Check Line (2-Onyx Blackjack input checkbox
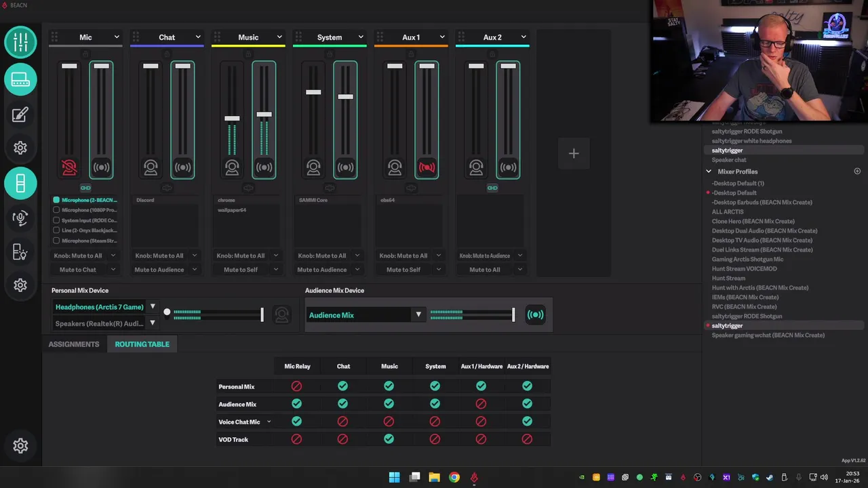This screenshot has width=868, height=488. click(x=56, y=230)
